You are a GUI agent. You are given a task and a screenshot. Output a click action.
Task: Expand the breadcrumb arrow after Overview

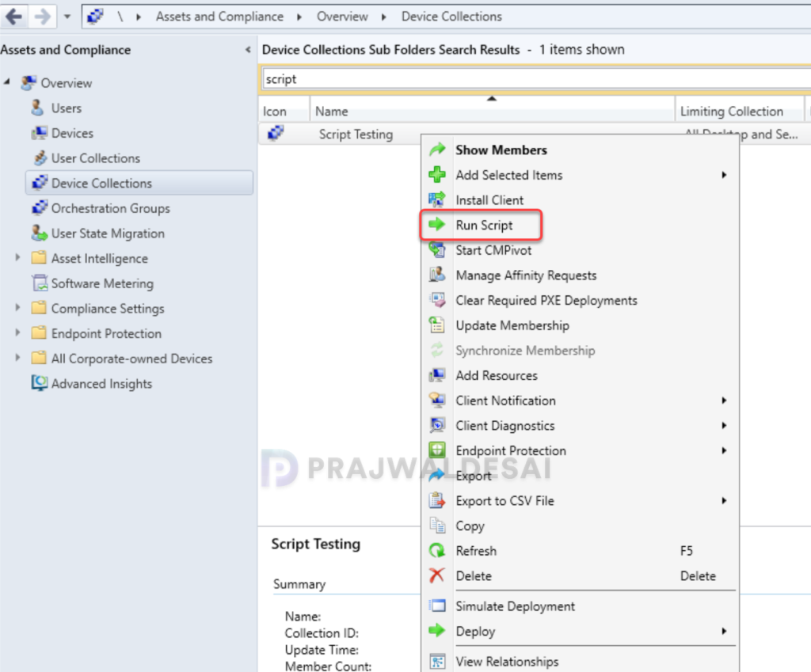(384, 17)
